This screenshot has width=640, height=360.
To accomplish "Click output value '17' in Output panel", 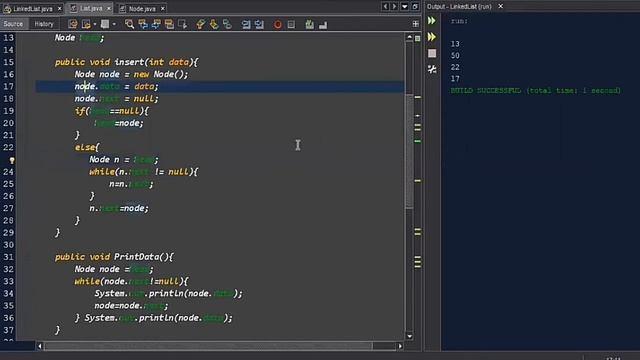I will click(x=455, y=79).
